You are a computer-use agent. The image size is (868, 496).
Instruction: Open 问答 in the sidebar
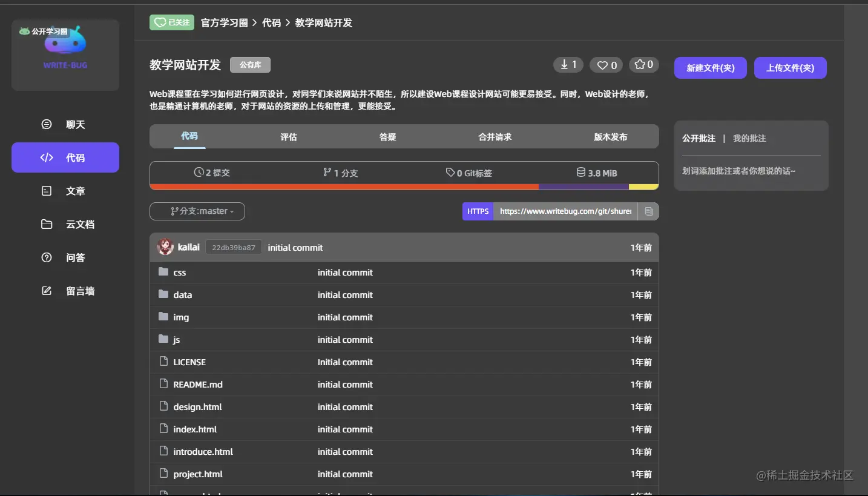click(65, 257)
